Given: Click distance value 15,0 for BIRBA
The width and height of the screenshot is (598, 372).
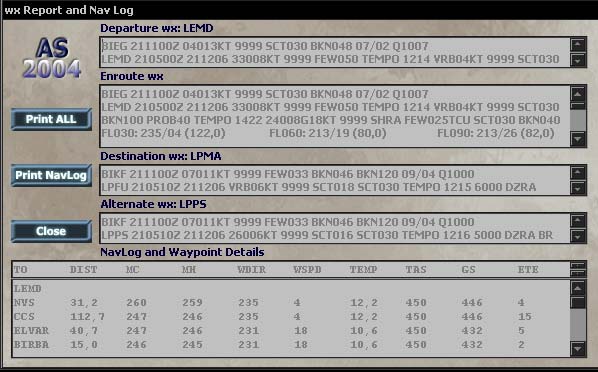Looking at the screenshot, I should point(84,345).
